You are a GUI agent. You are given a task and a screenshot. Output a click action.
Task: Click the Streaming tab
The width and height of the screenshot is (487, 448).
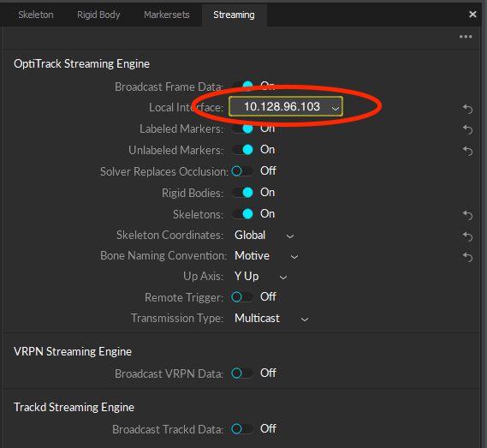pos(234,15)
